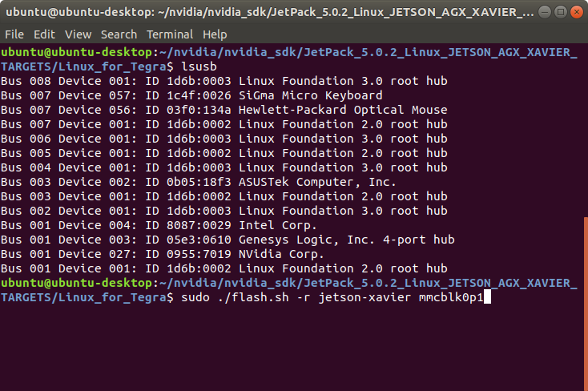This screenshot has width=588, height=391.
Task: Maximize the terminal window
Action: point(561,12)
